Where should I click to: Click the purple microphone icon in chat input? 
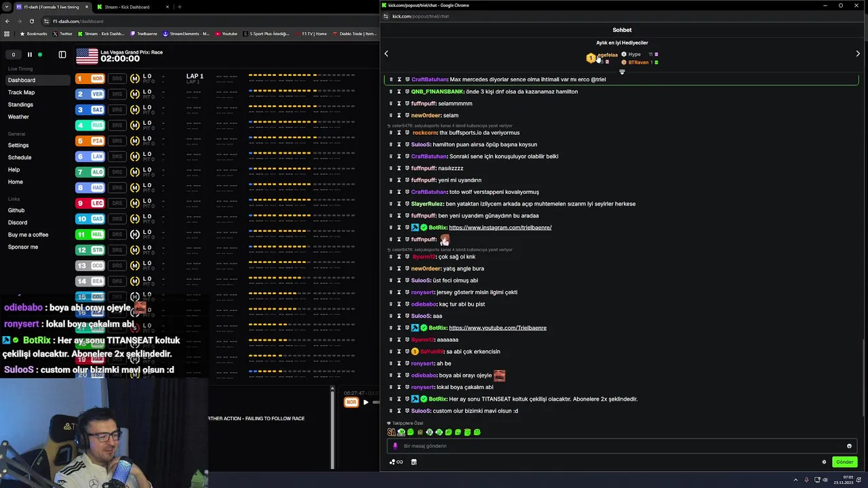coord(395,446)
